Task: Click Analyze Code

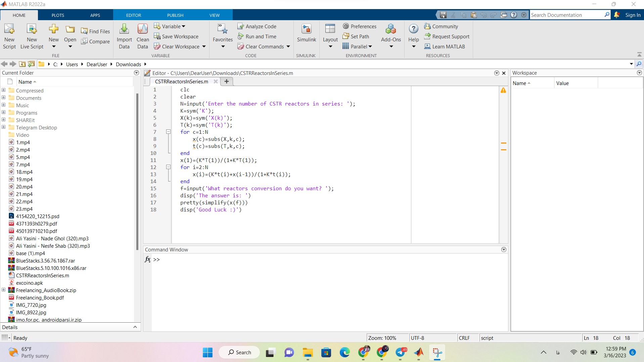Action: [x=257, y=26]
